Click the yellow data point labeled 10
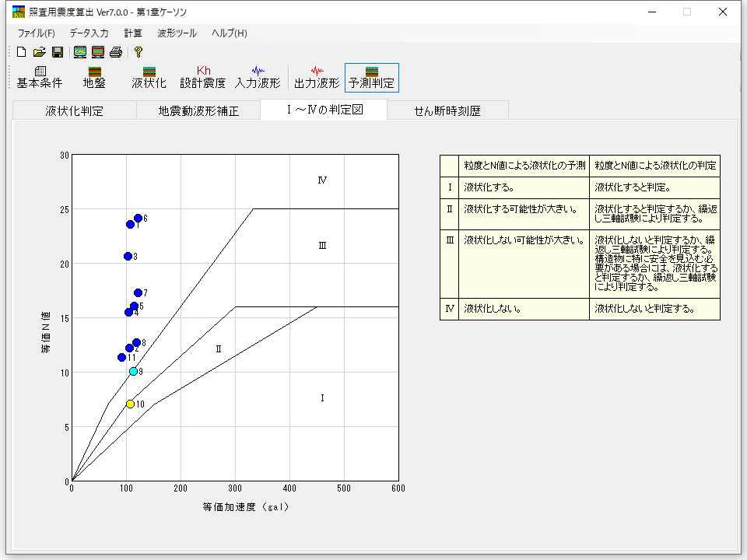The width and height of the screenshot is (747, 560). [x=130, y=404]
